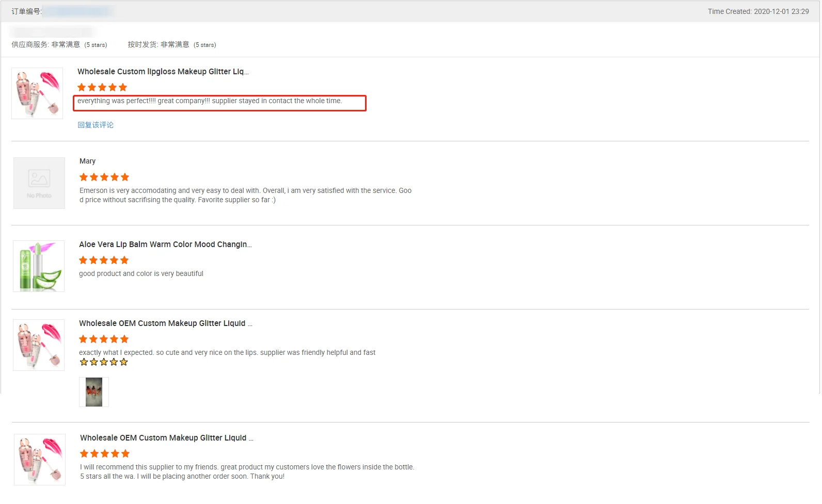Select 'good product and color is very beautiful' text

pos(141,274)
